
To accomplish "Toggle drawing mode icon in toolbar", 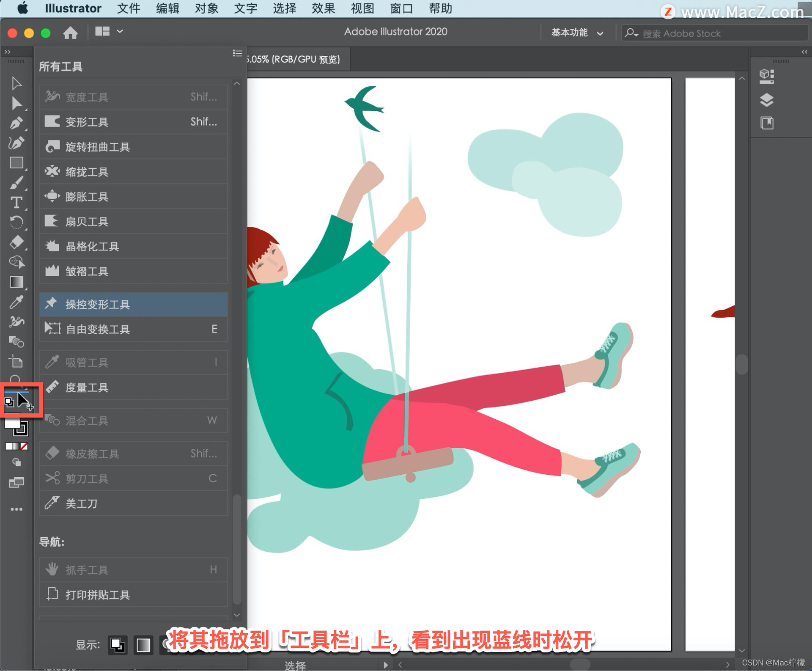I will pos(16,462).
